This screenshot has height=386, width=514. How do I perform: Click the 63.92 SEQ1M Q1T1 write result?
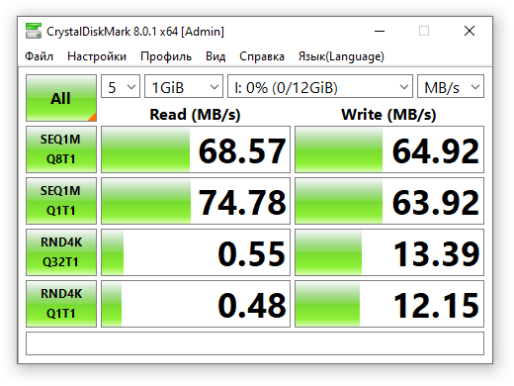pos(389,201)
